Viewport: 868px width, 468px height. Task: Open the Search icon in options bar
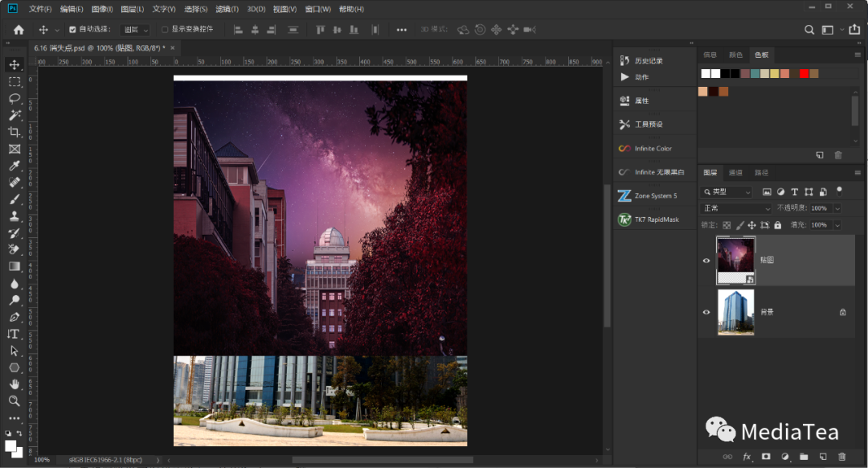[x=809, y=30]
